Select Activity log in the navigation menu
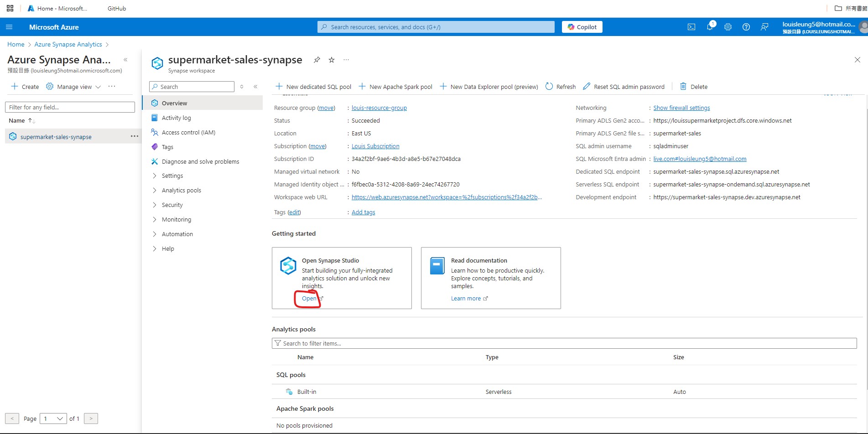Image resolution: width=868 pixels, height=434 pixels. tap(177, 118)
